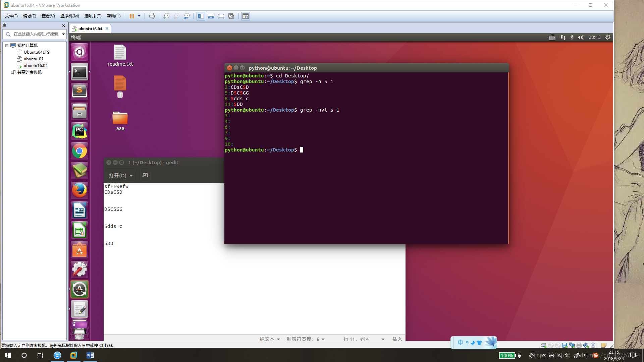Open the Files manager launcher icon
644x362 pixels.
(79, 111)
